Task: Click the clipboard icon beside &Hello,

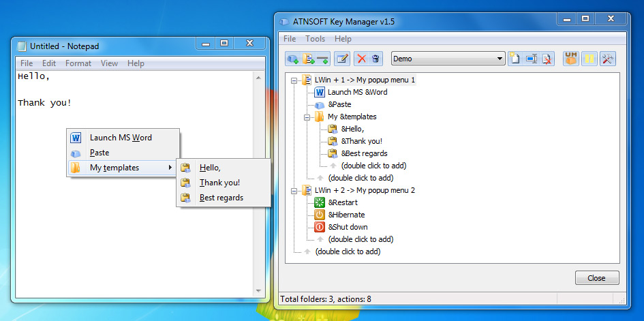Action: [x=333, y=129]
